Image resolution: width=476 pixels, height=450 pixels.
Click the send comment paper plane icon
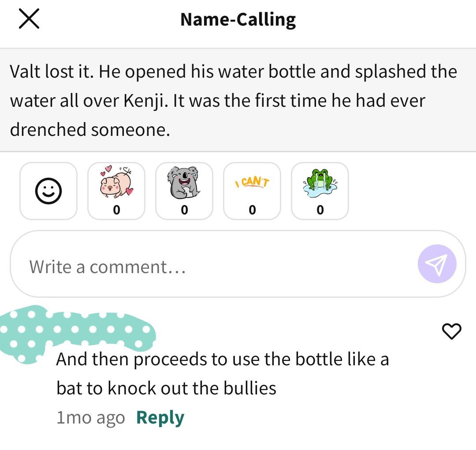point(437,264)
